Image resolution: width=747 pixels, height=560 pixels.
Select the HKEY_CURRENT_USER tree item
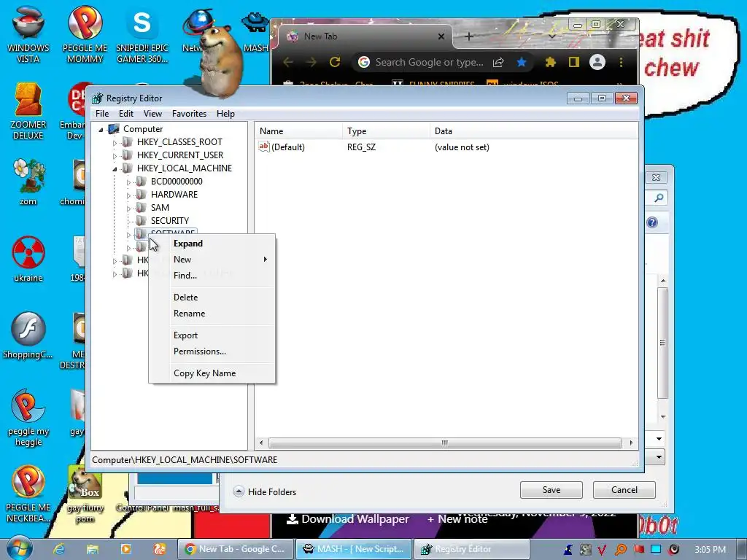pyautogui.click(x=179, y=155)
